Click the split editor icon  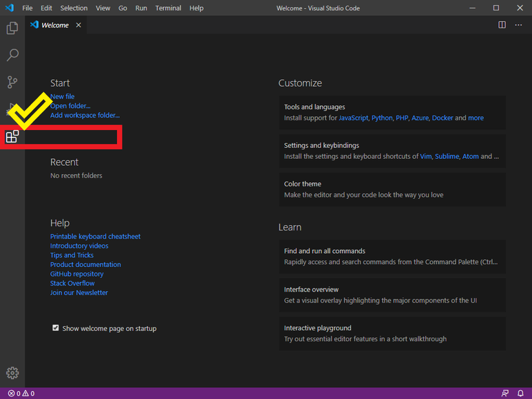pos(502,25)
